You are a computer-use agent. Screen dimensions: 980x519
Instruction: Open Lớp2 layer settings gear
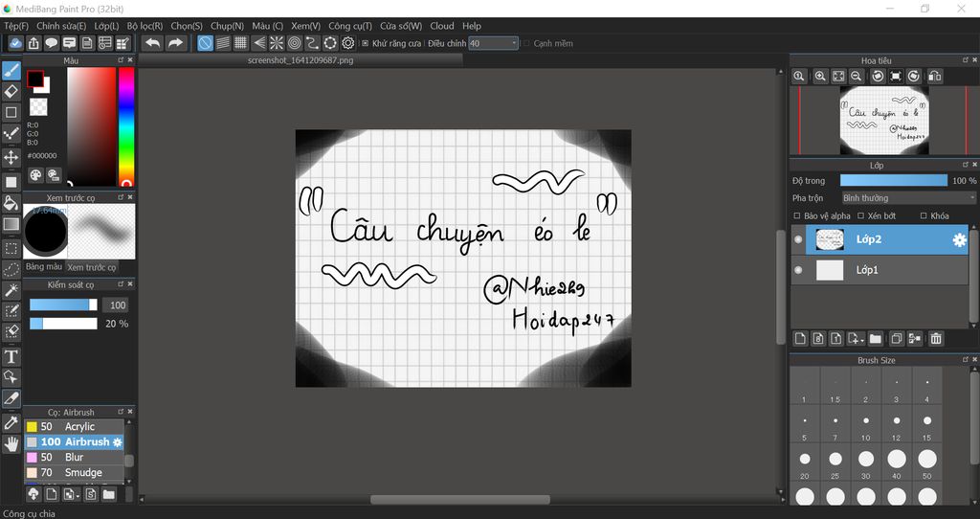pos(959,239)
